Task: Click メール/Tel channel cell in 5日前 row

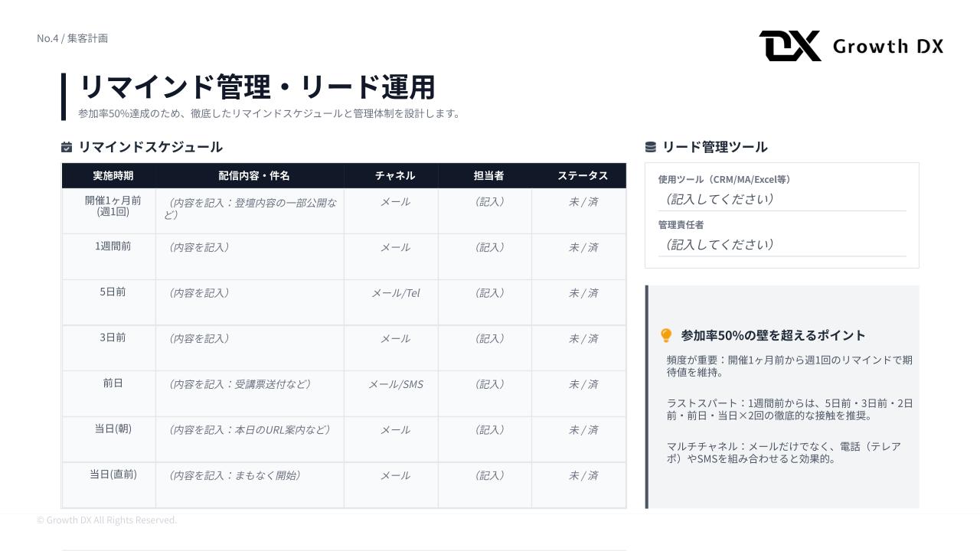Action: point(395,293)
